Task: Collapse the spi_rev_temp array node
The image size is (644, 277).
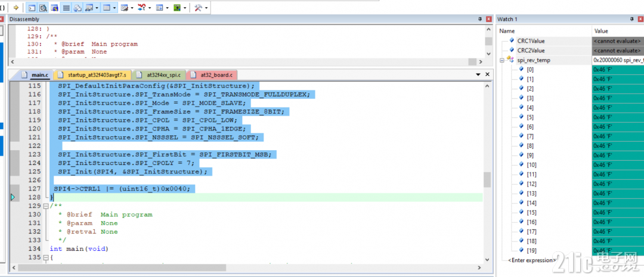Action: (502, 60)
